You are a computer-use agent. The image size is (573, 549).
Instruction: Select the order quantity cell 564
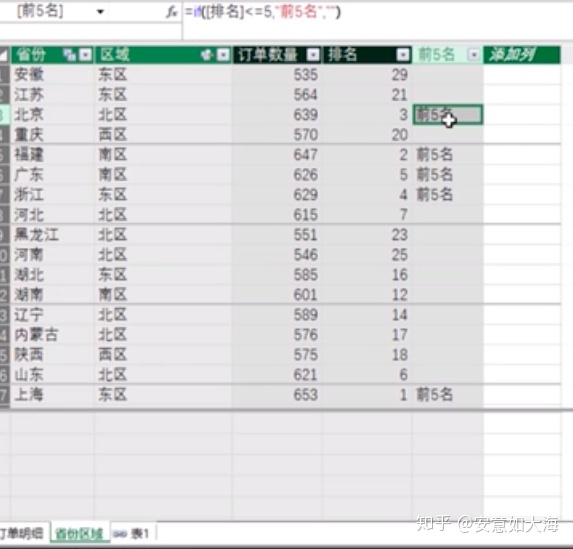(277, 95)
